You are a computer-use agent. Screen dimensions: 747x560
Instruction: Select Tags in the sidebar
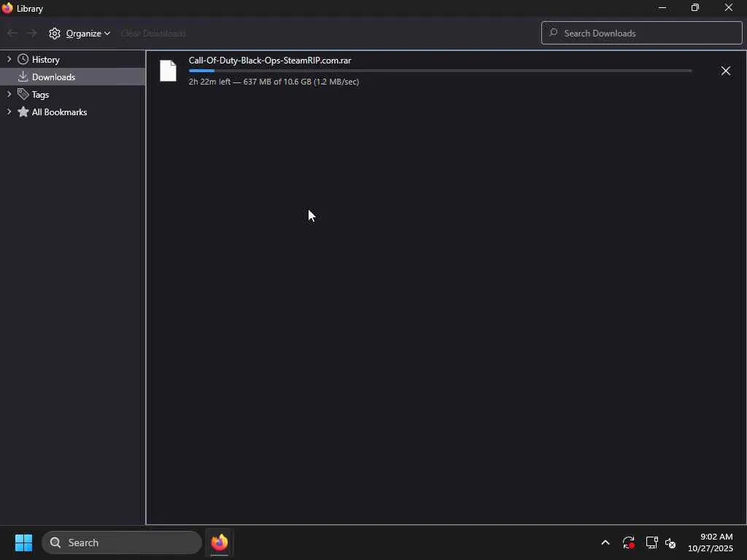pyautogui.click(x=40, y=94)
